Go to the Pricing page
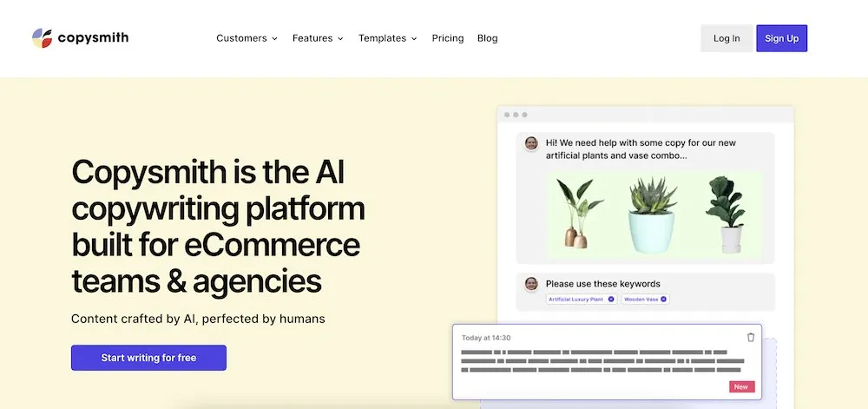This screenshot has height=409, width=868. coord(448,38)
